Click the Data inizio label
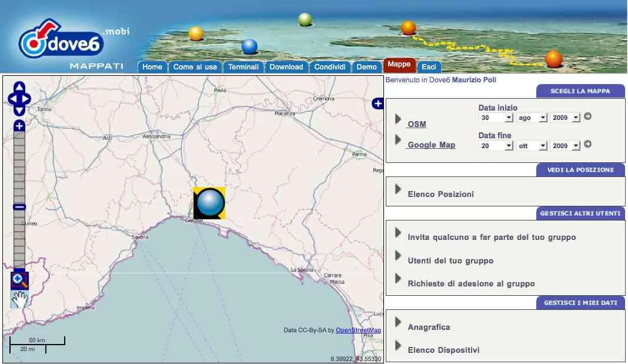Screen dimensions: 628x364 498,108
